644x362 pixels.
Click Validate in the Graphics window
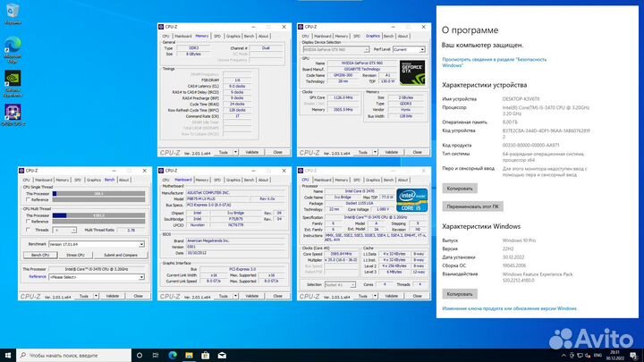tap(392, 152)
